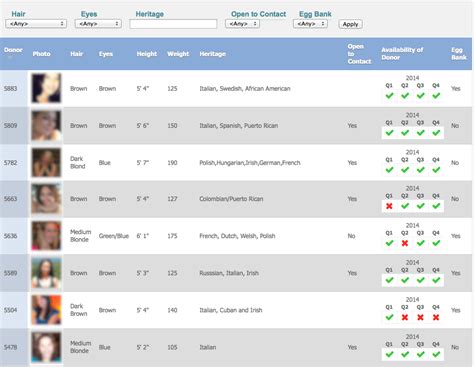
Task: Click the Q2 green check for donor 5478
Action: (x=405, y=354)
